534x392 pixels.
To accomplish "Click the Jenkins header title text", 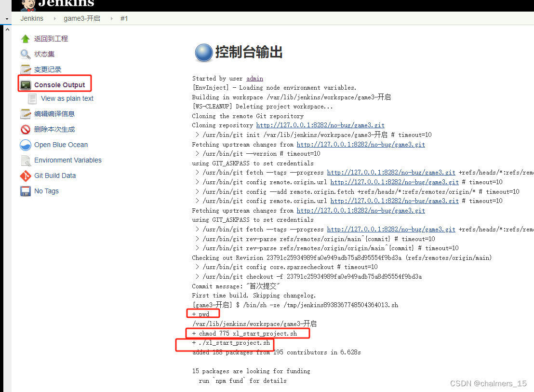I will 66,3.
